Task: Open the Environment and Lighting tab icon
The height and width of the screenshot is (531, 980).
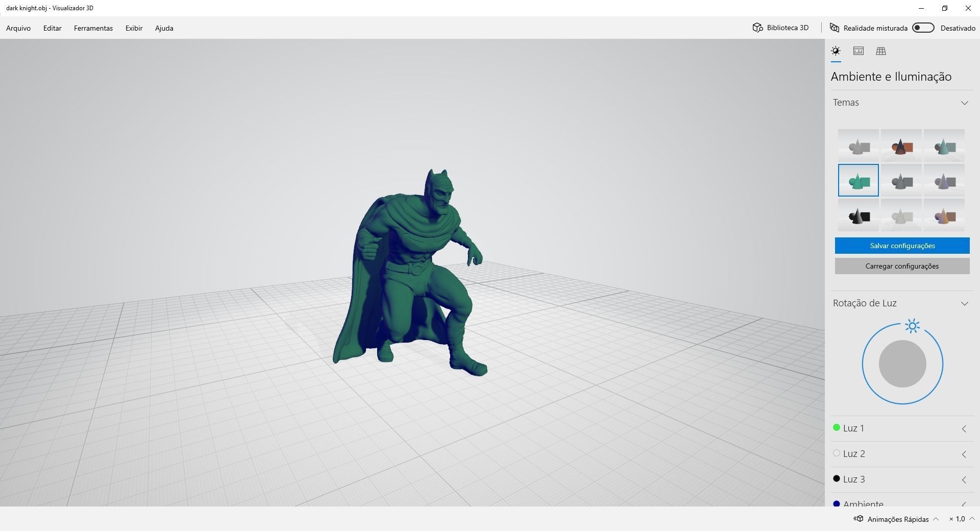Action: tap(836, 51)
